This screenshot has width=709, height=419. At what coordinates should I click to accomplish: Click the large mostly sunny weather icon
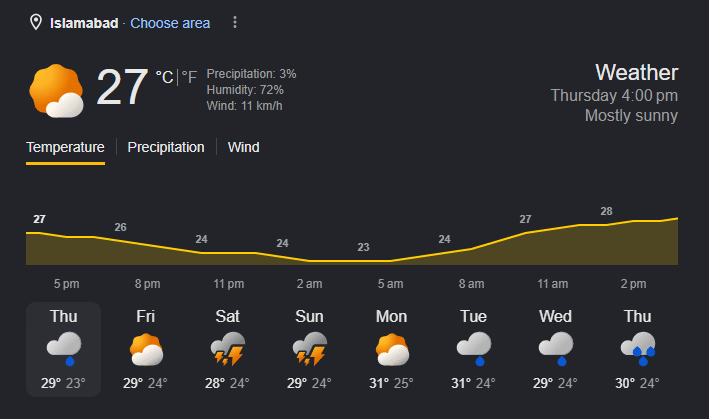pos(57,91)
